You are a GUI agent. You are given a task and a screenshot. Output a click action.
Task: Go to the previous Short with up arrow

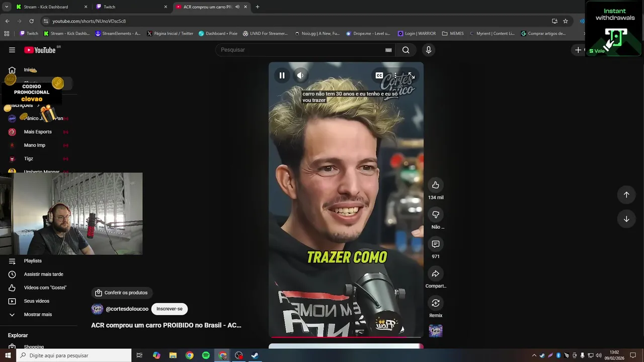(626, 195)
